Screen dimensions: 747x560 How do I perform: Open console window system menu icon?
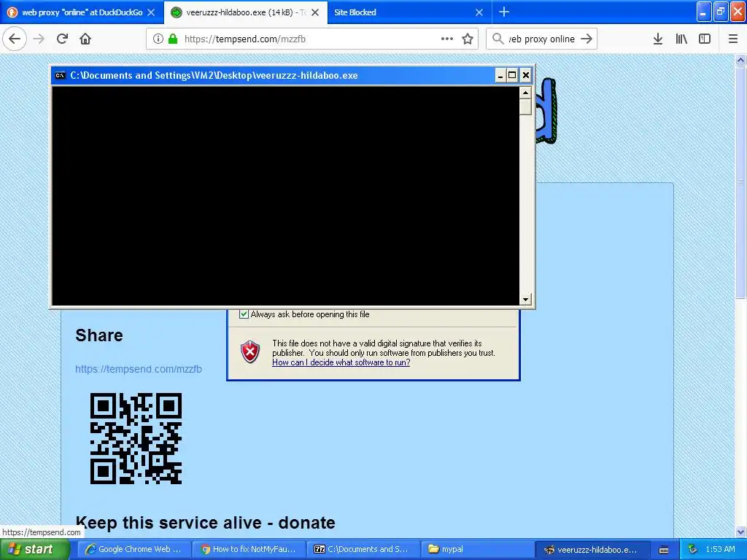click(60, 75)
